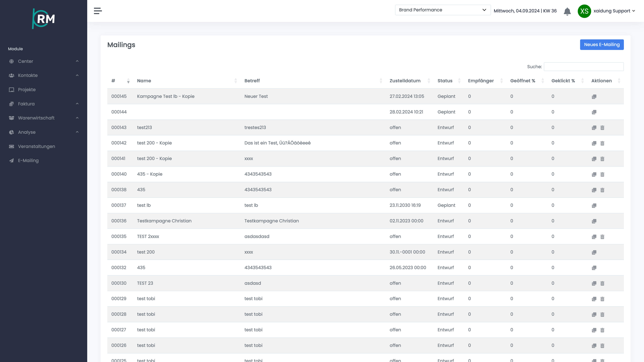This screenshot has height=362, width=644.
Task: Open Veranstaltungen in the sidebar
Action: pyautogui.click(x=36, y=146)
